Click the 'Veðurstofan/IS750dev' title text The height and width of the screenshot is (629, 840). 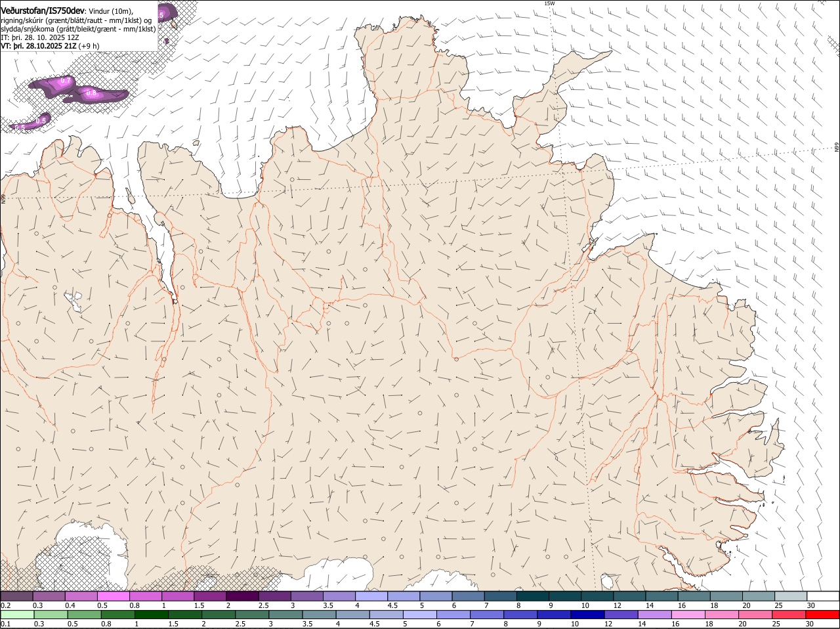point(43,11)
